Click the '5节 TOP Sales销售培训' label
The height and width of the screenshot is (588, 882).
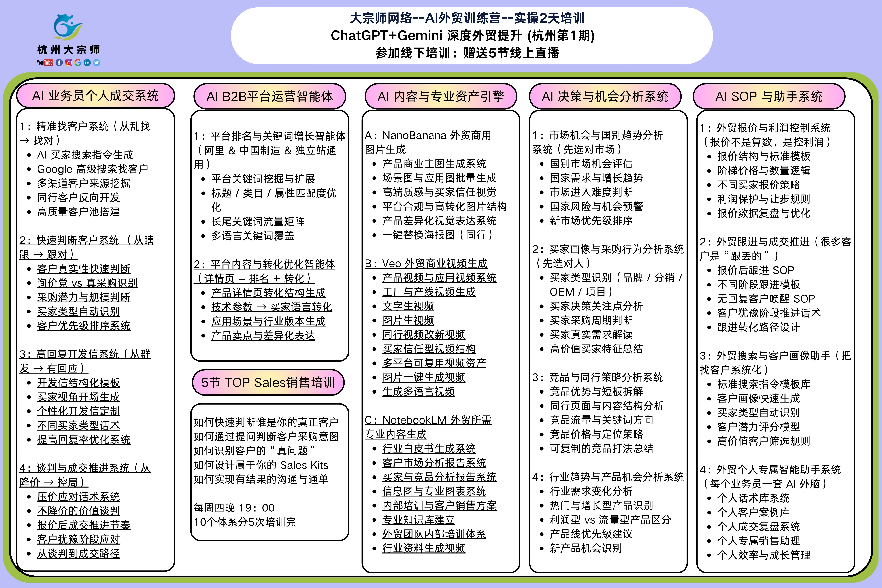268,383
